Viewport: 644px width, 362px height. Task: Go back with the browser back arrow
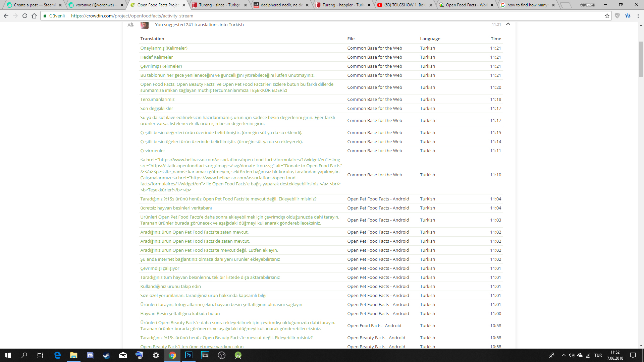(x=6, y=16)
